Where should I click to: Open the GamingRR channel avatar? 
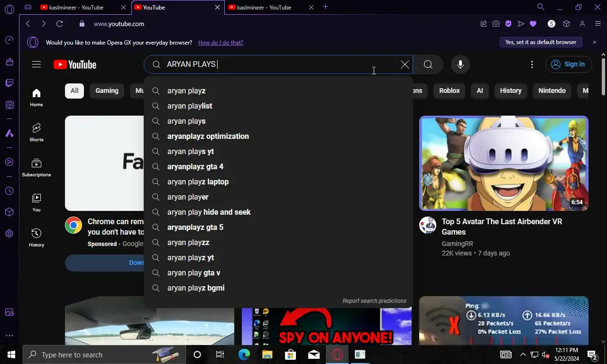click(x=428, y=225)
